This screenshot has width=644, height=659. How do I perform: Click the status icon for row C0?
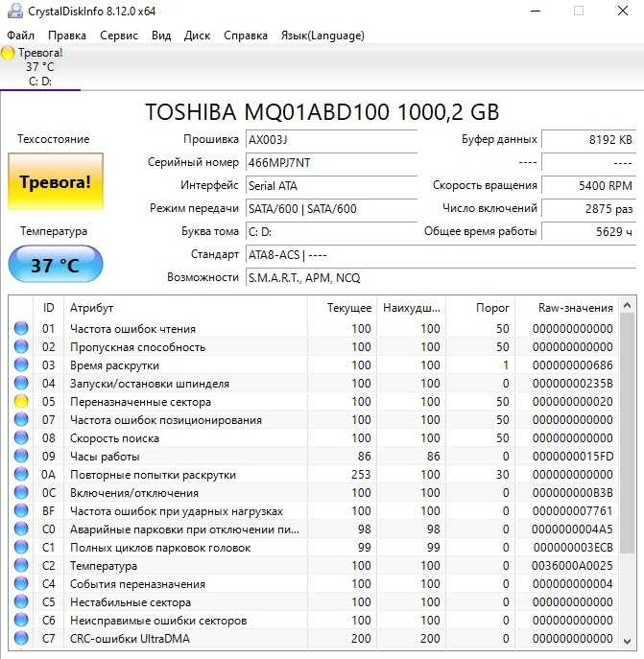pyautogui.click(x=21, y=529)
